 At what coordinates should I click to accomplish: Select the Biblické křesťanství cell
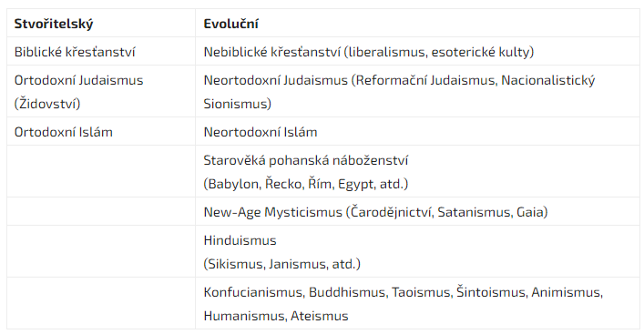(101, 51)
